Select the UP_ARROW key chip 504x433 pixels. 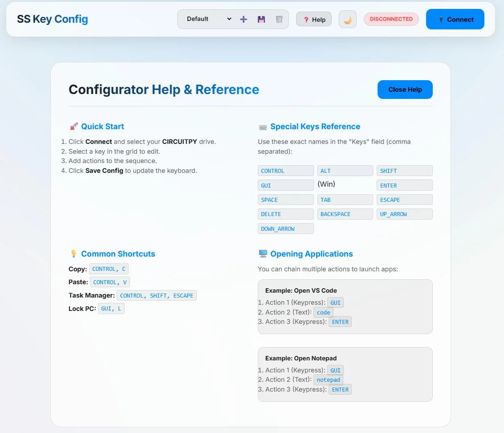pos(404,214)
